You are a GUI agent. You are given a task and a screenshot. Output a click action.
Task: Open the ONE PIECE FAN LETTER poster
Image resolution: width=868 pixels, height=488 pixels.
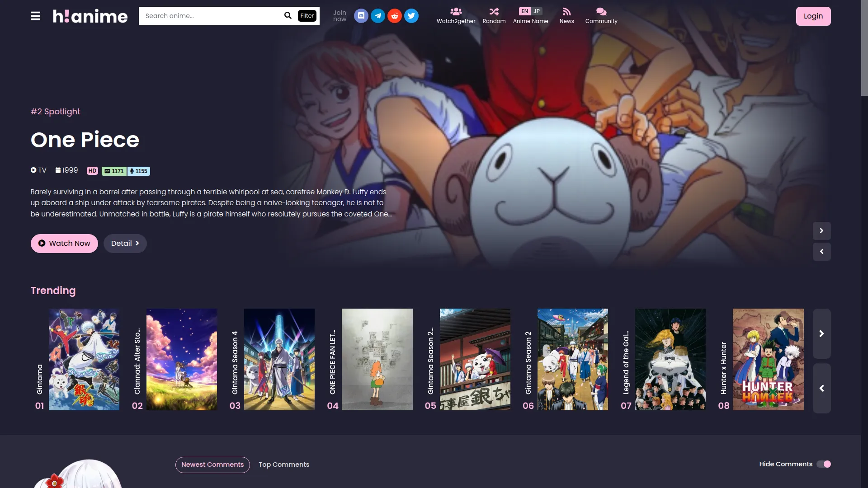(x=377, y=360)
